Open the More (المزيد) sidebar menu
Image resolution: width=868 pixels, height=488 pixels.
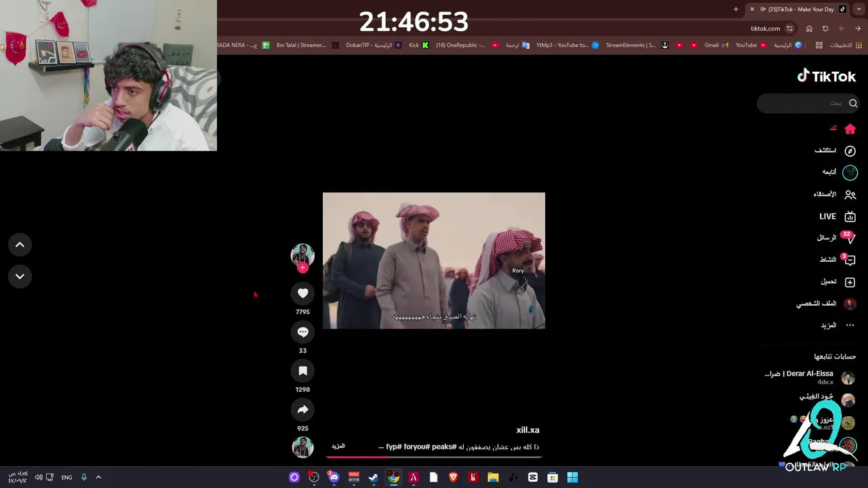[838, 325]
